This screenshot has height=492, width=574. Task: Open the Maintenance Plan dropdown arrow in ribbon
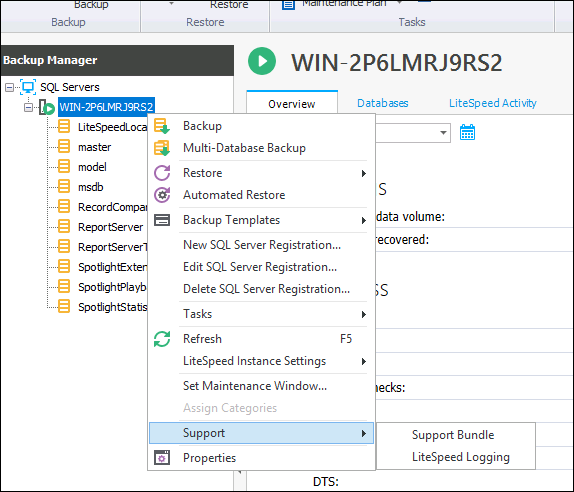399,3
